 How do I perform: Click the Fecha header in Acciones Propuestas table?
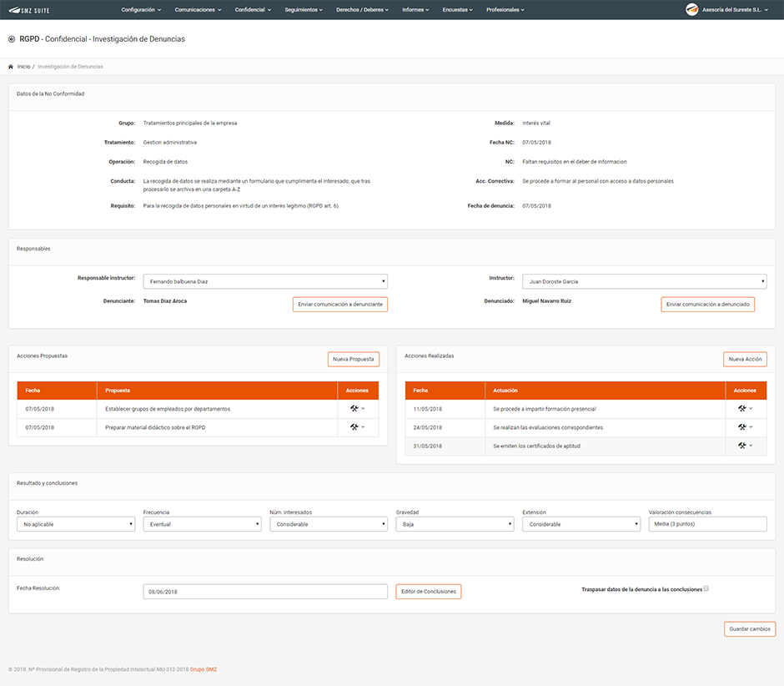[x=57, y=391]
